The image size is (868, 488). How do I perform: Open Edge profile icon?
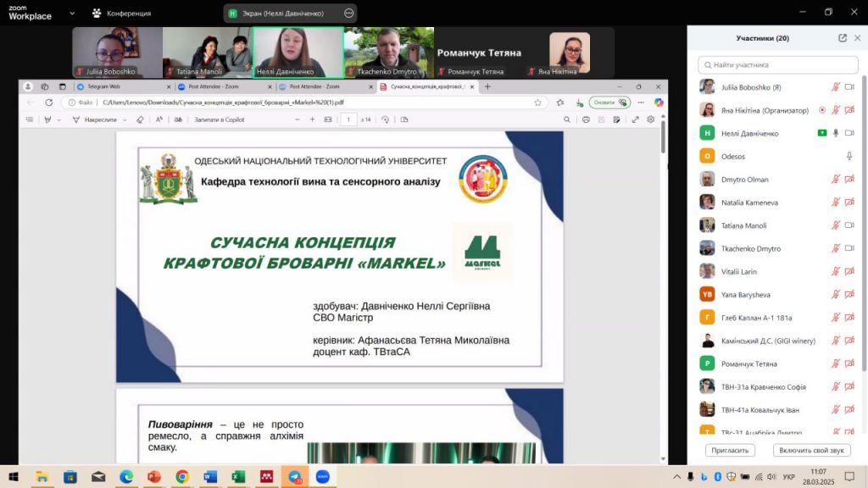[x=28, y=86]
